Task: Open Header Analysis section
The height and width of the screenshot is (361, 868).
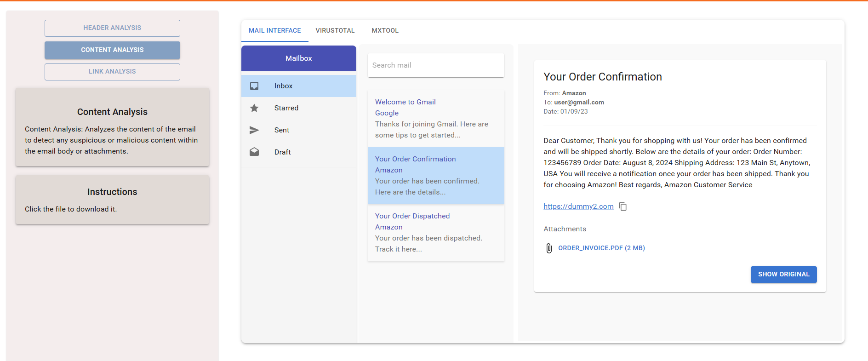Action: pos(112,28)
